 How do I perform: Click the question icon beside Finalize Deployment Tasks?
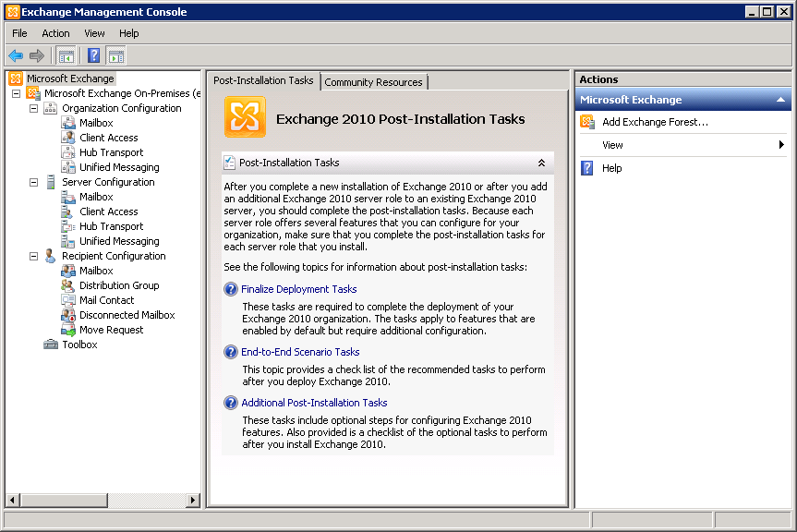point(231,289)
